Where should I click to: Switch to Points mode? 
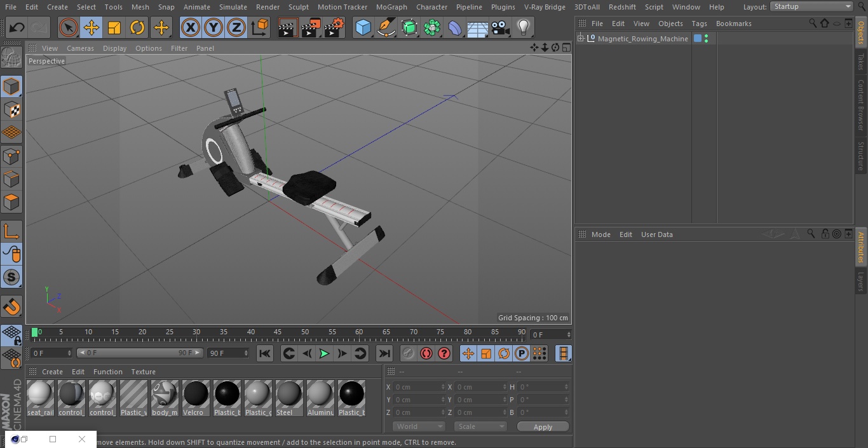point(11,156)
